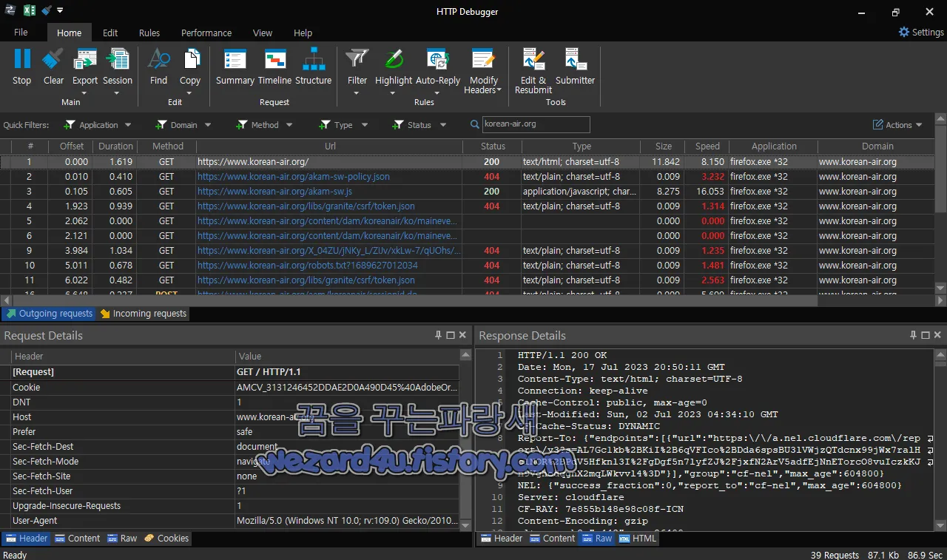Click the Excel icon in title bar
The height and width of the screenshot is (560, 947).
30,10
